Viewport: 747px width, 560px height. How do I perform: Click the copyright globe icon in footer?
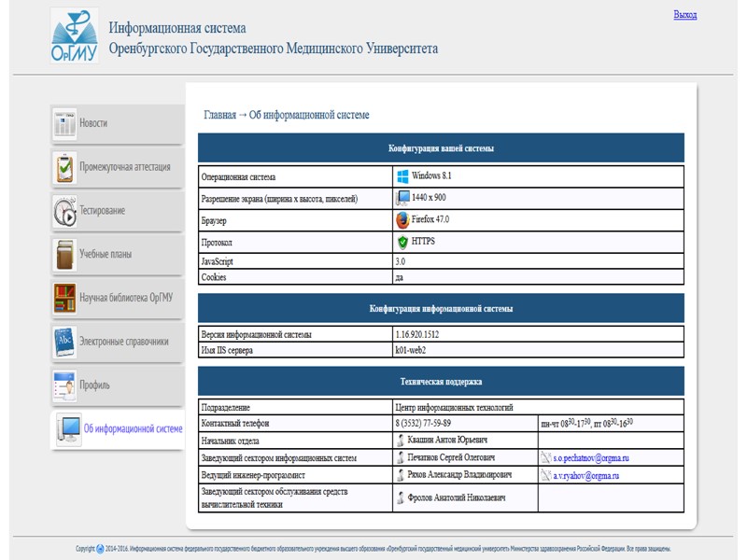(100, 549)
